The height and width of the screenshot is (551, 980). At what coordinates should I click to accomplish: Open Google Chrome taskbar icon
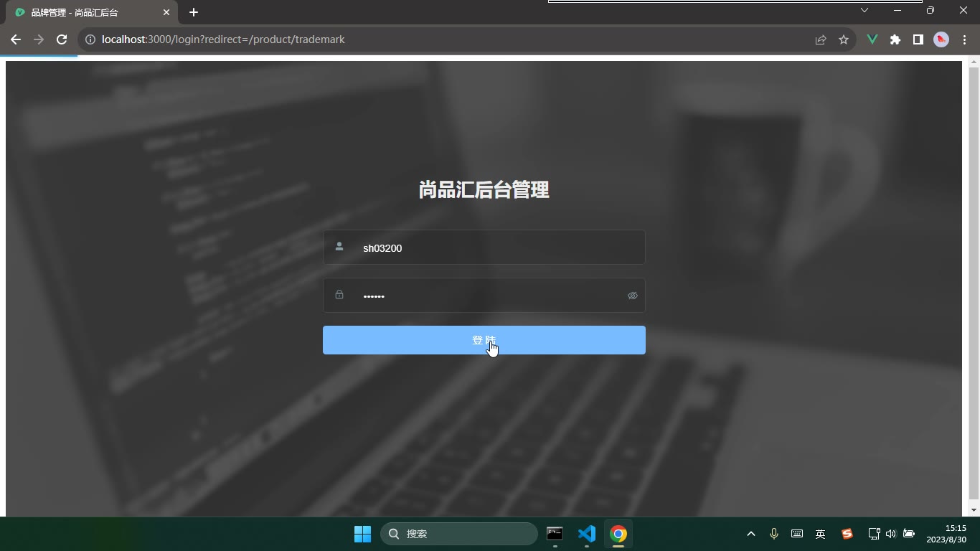[618, 534]
